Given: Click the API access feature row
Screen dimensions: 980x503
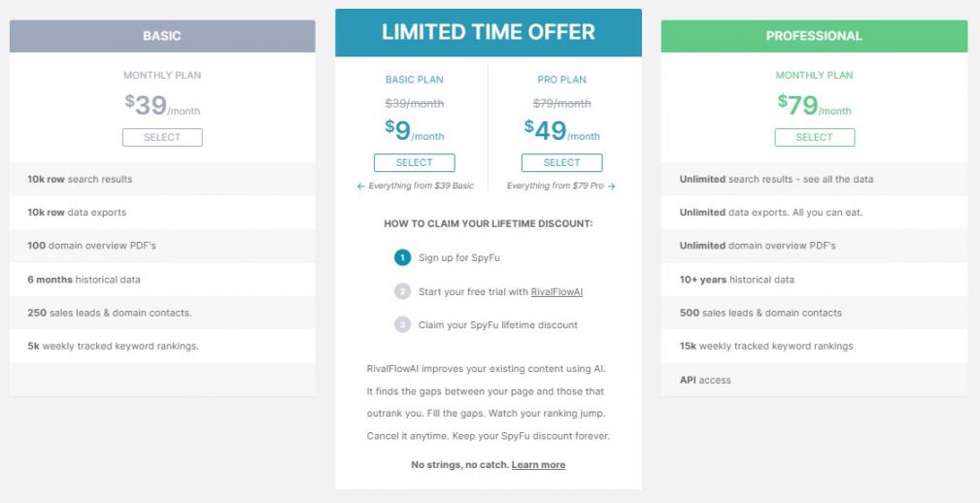Looking at the screenshot, I should click(x=705, y=381).
